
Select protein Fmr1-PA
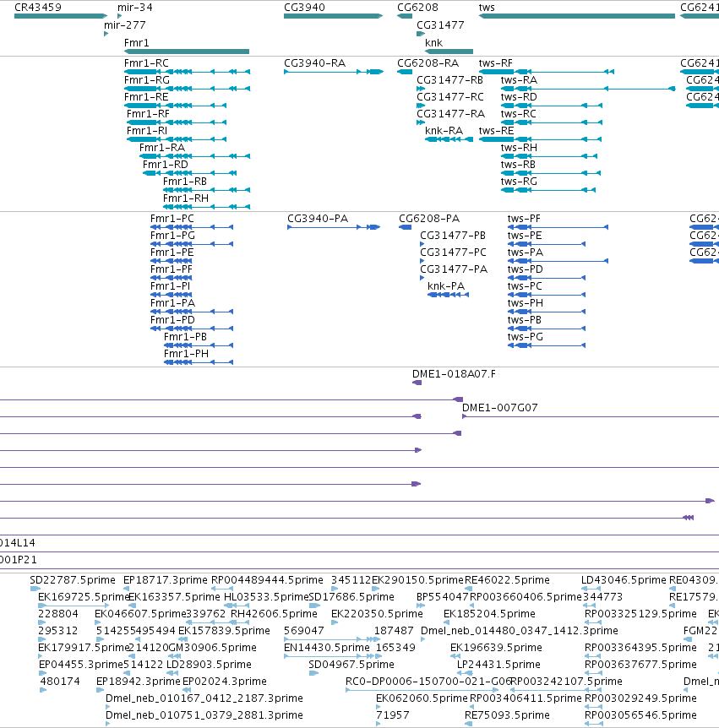coord(192,312)
